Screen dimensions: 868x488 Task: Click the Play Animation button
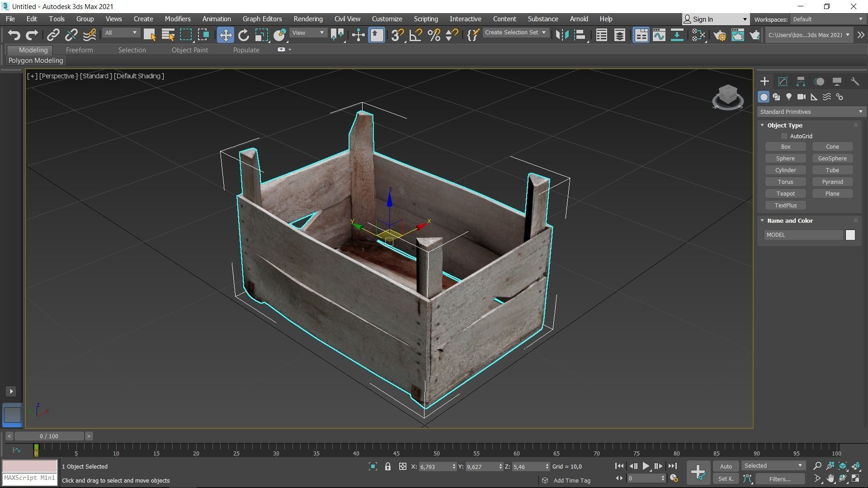point(646,466)
